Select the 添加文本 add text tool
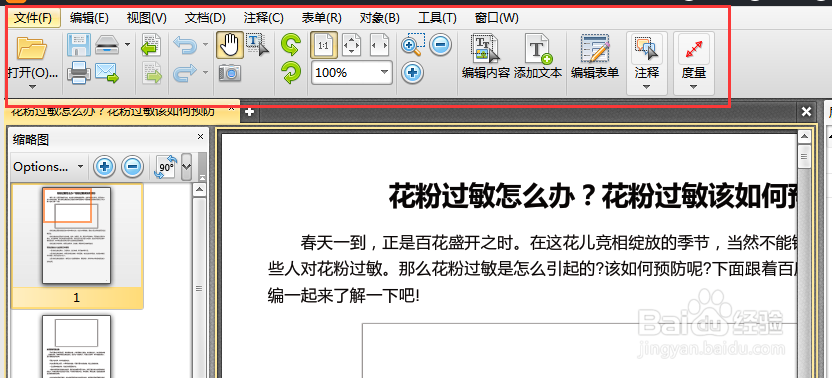832x378 pixels. (538, 57)
